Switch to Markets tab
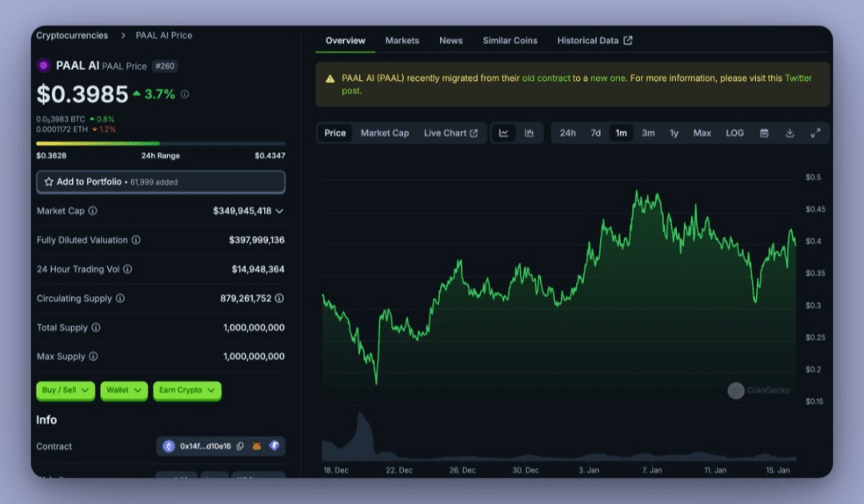The height and width of the screenshot is (504, 864). pyautogui.click(x=402, y=41)
